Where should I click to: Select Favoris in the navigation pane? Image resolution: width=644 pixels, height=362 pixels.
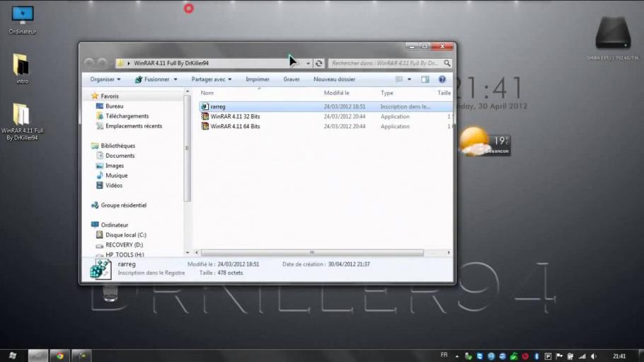[x=109, y=96]
